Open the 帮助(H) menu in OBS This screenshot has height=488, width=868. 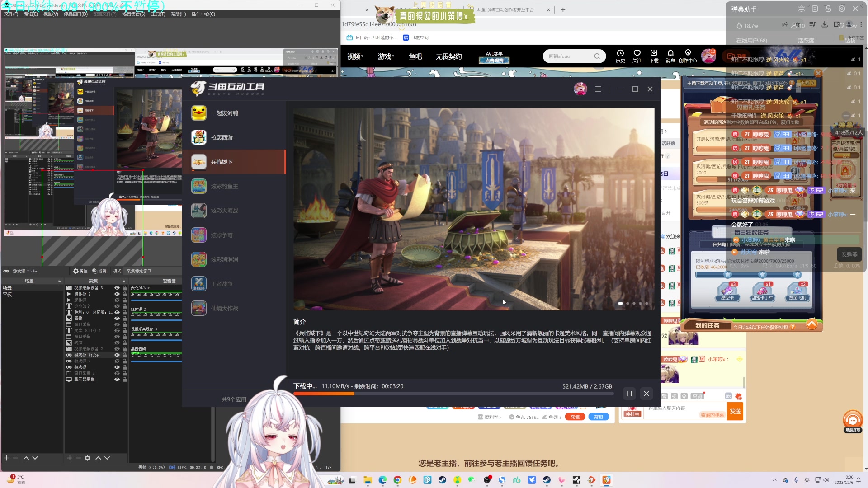click(178, 14)
